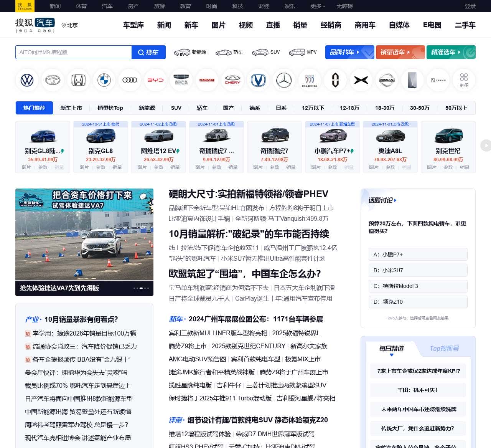The height and width of the screenshot is (448, 491).
Task: Switch to the 50万以上 price tab
Action: click(x=456, y=108)
